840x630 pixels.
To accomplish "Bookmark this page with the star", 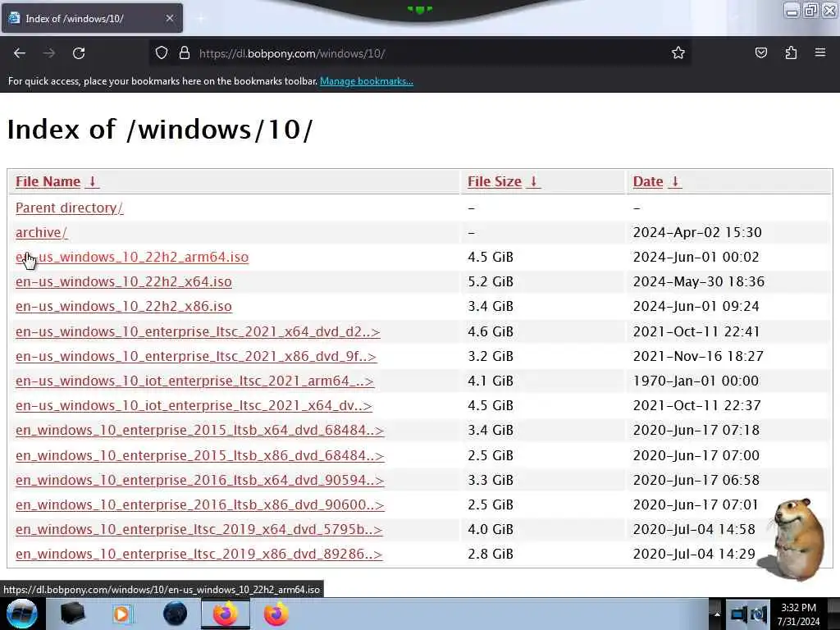I will pos(678,53).
